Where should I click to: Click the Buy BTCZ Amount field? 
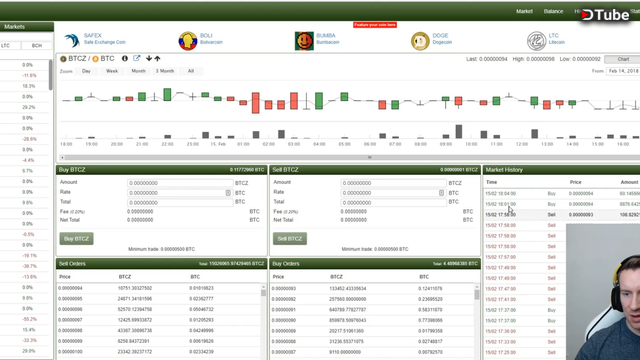[180, 183]
